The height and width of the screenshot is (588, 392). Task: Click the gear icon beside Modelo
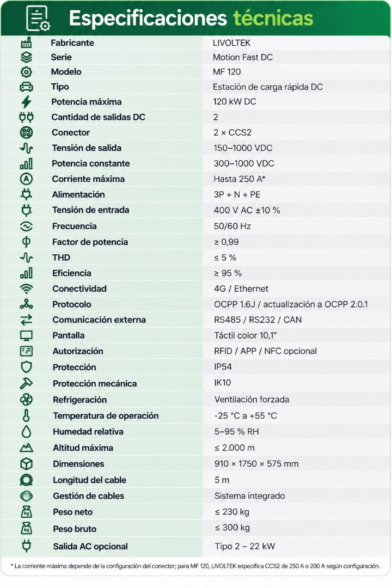(x=26, y=72)
